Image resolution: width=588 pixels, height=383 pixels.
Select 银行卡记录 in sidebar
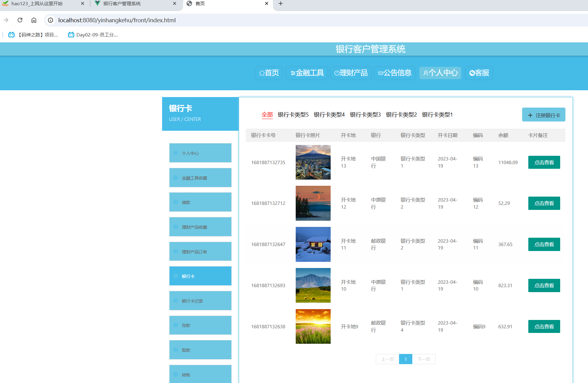[200, 301]
